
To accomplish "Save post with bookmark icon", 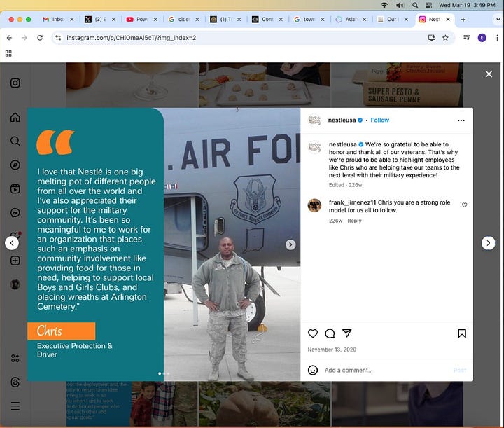I will [x=462, y=333].
